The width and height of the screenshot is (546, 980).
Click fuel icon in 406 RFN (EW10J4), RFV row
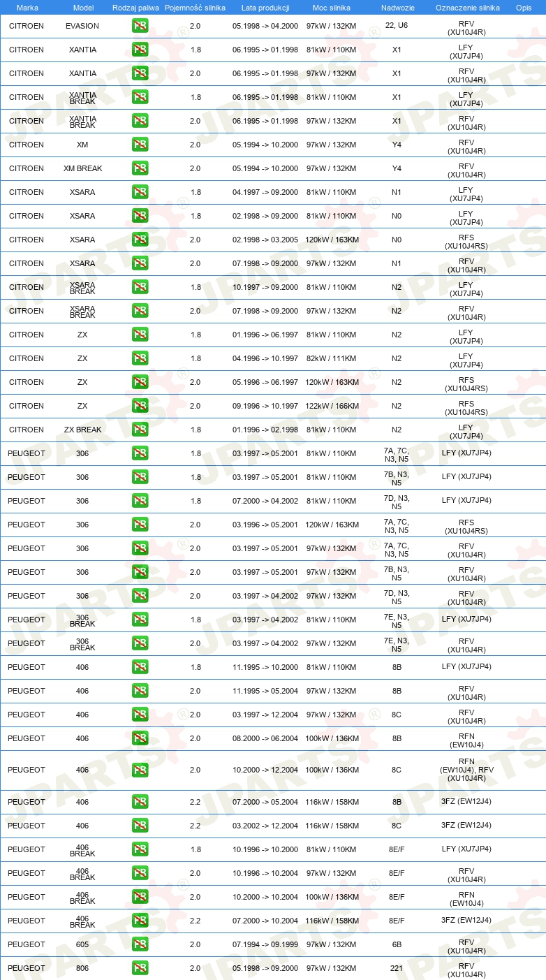point(140,770)
